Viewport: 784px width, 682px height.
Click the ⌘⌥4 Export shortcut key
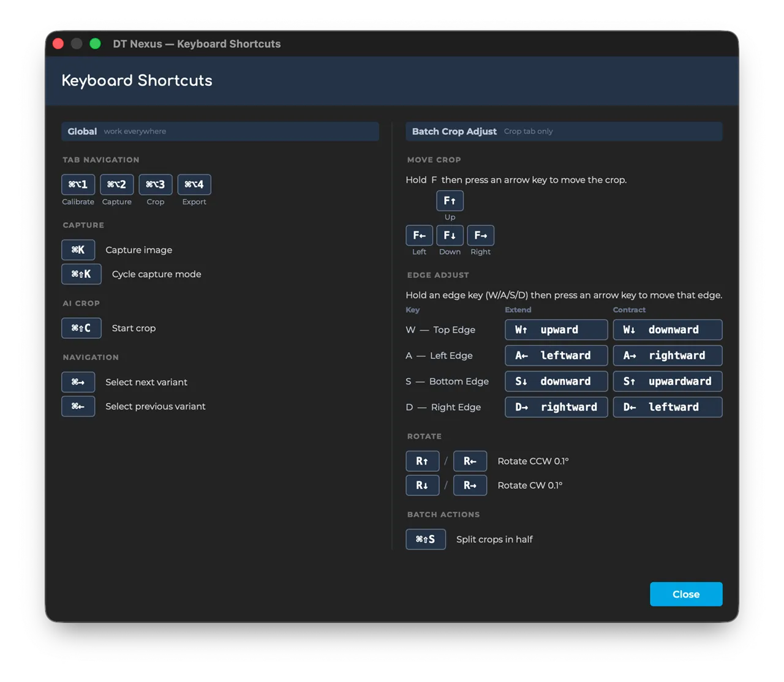click(x=194, y=184)
